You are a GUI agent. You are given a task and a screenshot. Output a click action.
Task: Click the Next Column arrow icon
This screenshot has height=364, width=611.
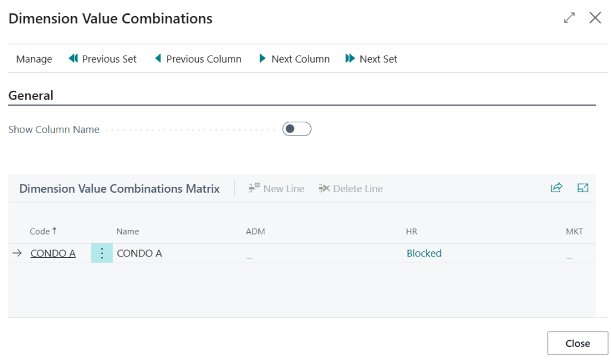[x=263, y=58]
